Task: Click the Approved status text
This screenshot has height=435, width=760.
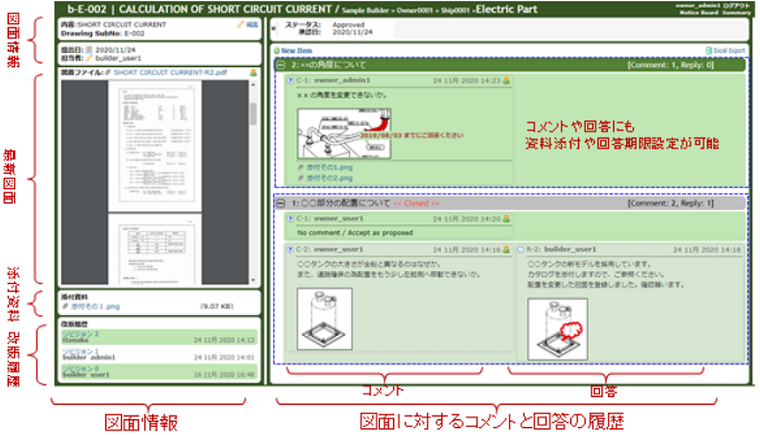Action: [x=348, y=25]
